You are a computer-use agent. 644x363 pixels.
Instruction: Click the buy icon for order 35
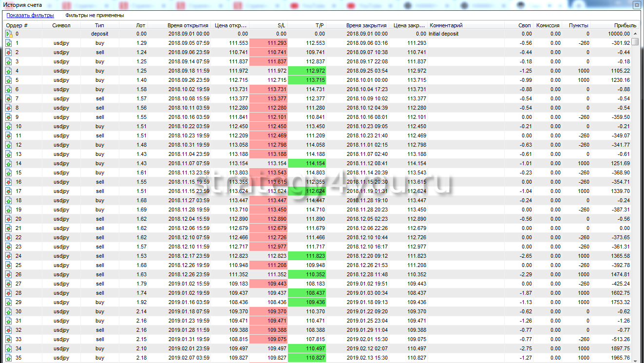tap(9, 358)
